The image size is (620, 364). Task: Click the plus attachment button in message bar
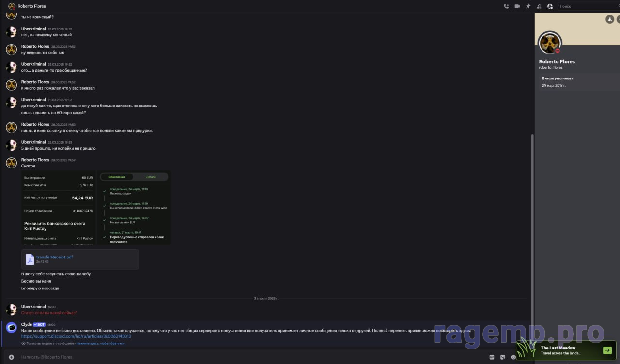[11, 357]
